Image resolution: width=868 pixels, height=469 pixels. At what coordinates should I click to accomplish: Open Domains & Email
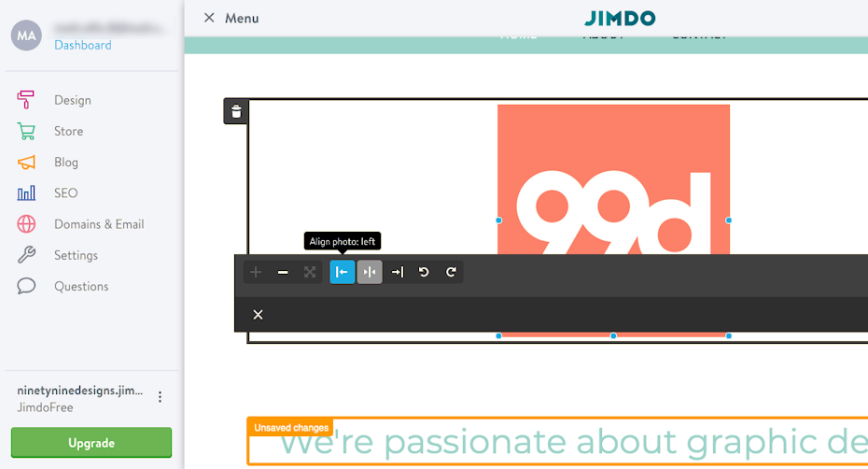click(98, 224)
